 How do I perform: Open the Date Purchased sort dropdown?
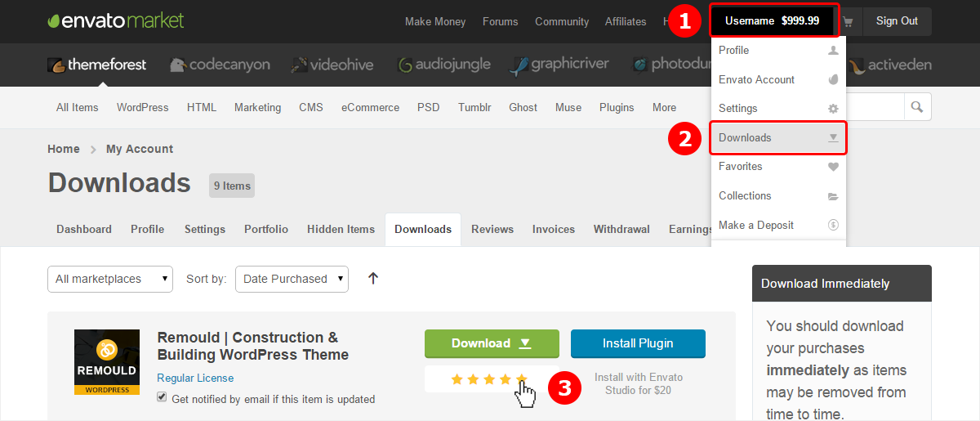click(x=292, y=279)
